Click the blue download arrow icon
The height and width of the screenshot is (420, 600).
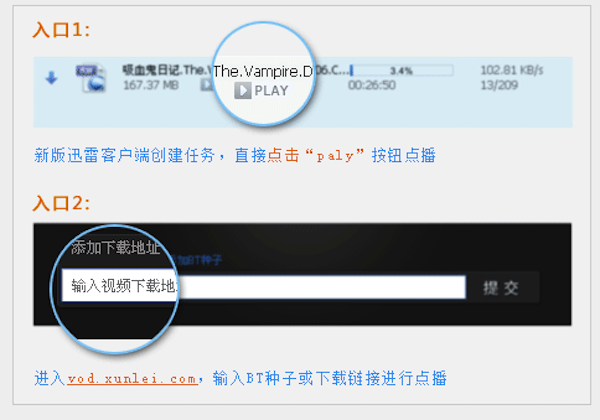coord(51,78)
